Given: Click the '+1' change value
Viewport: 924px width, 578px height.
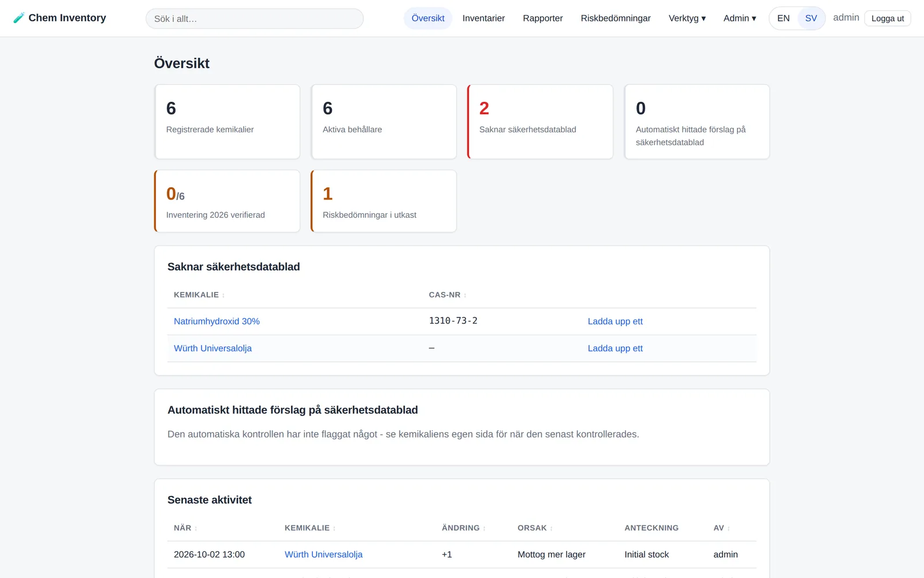Looking at the screenshot, I should pos(447,555).
